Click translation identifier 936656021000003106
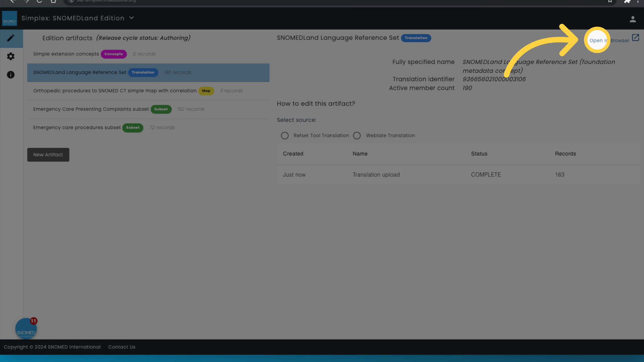The width and height of the screenshot is (644, 362). click(x=494, y=79)
